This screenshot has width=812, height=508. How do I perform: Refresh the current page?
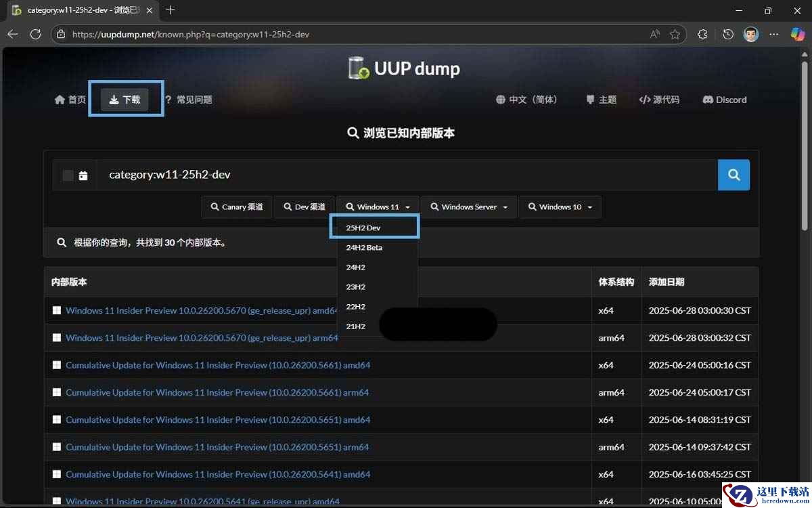pyautogui.click(x=36, y=34)
